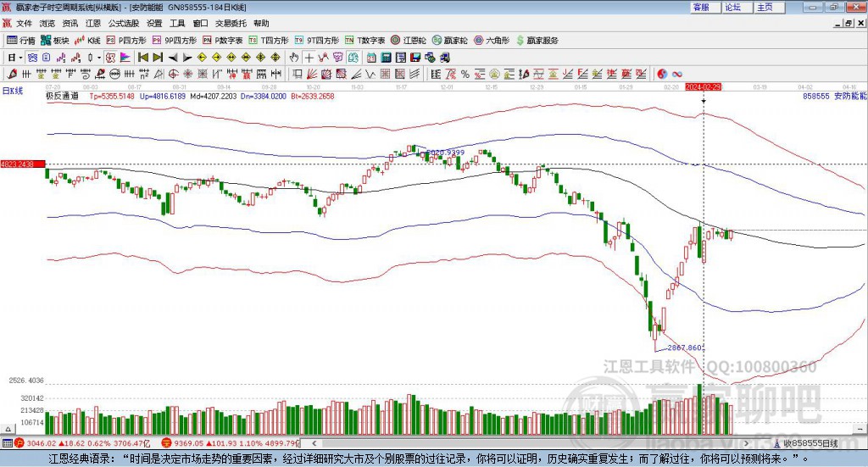Open the 江恩轮 (Gann wheel) tool
868x467 pixels.
[409, 41]
